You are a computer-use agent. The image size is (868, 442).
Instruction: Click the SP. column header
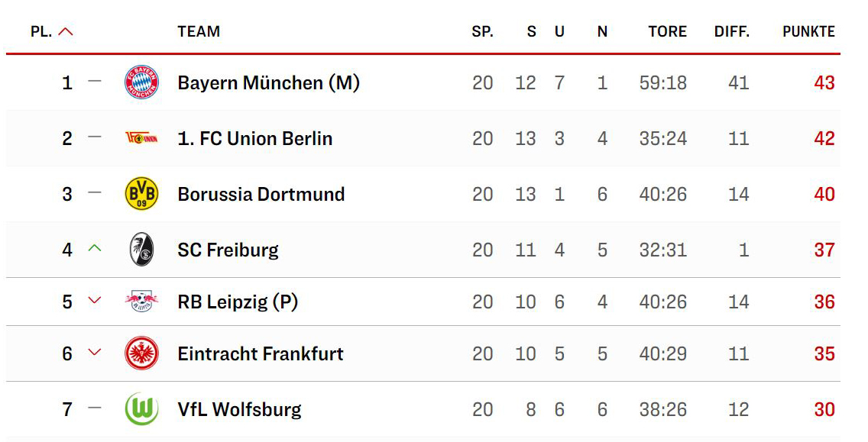(483, 31)
